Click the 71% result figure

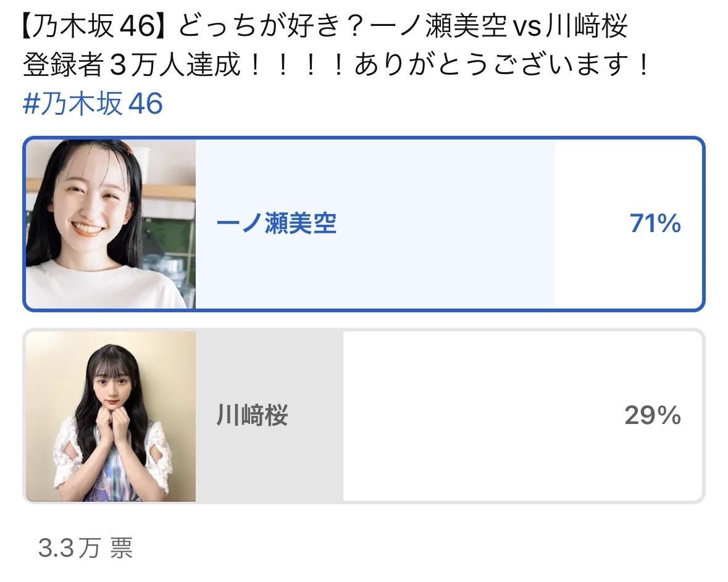655,223
